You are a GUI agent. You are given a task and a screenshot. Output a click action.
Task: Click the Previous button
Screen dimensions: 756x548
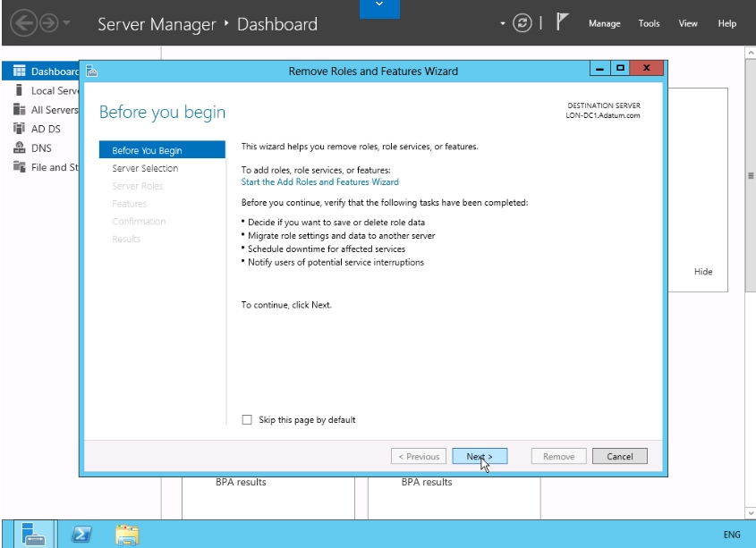click(419, 457)
